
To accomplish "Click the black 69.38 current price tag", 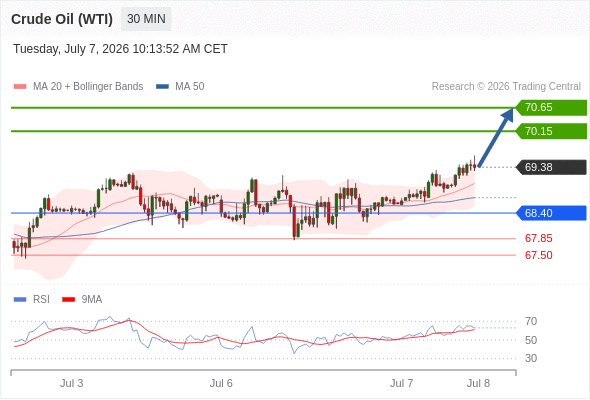I will [x=551, y=167].
